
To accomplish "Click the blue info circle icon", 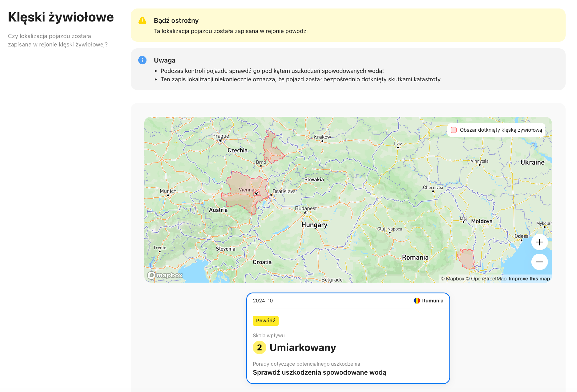I will point(142,60).
